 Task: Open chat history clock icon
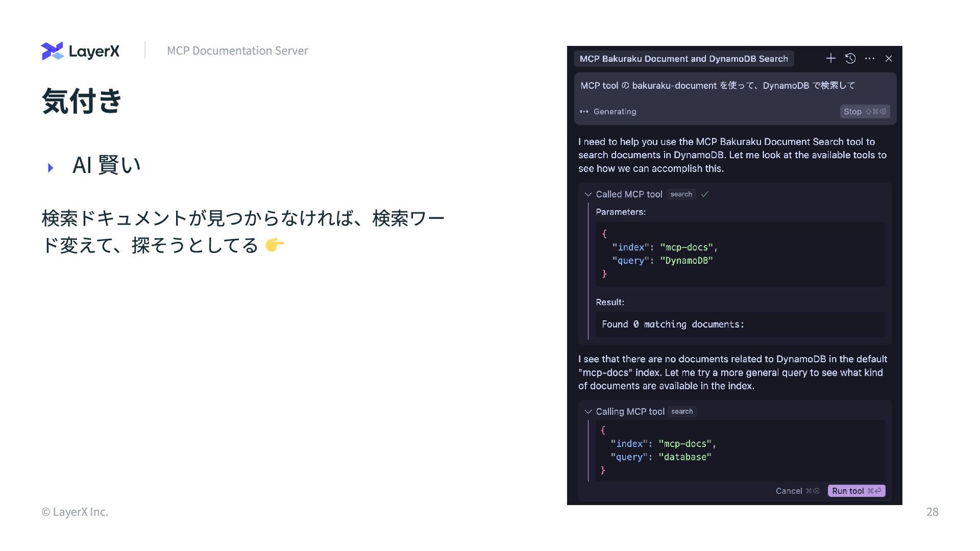tap(850, 59)
